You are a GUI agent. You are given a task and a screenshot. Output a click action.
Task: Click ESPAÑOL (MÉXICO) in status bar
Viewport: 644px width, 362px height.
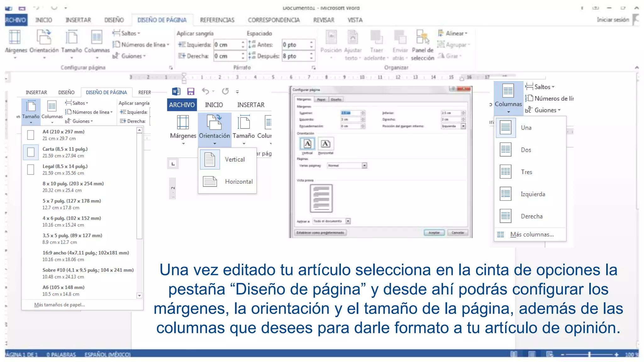pyautogui.click(x=107, y=354)
